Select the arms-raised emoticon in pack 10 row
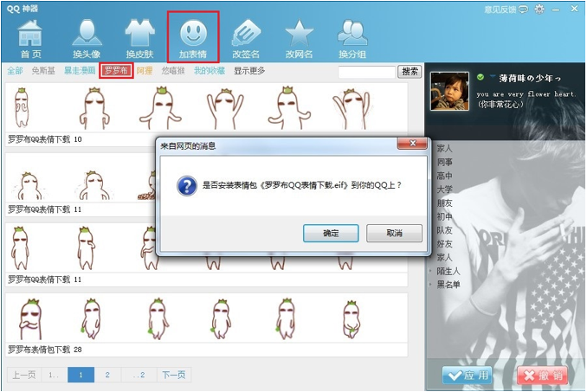Viewport: 587px width, 392px height. click(x=225, y=108)
